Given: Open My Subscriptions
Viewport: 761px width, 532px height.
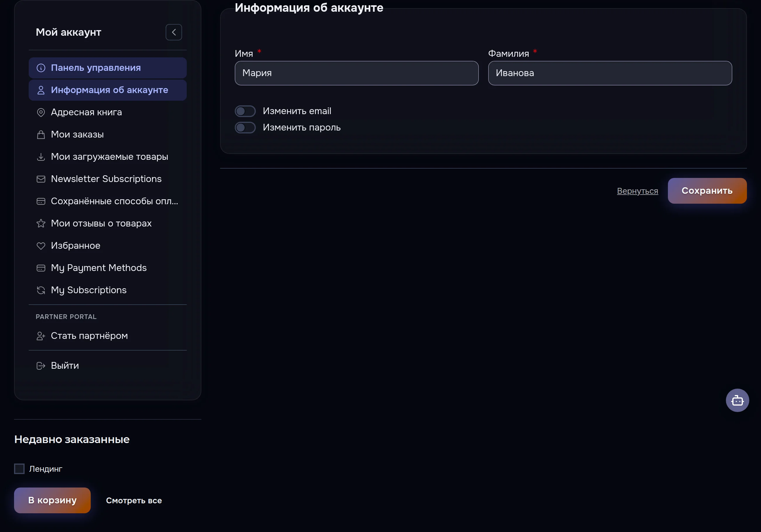Looking at the screenshot, I should click(x=108, y=290).
